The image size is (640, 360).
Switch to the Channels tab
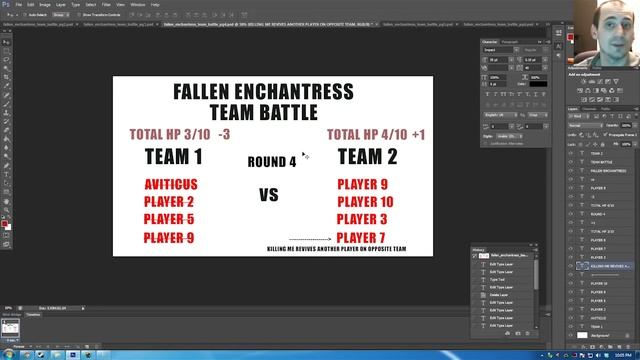pos(589,109)
